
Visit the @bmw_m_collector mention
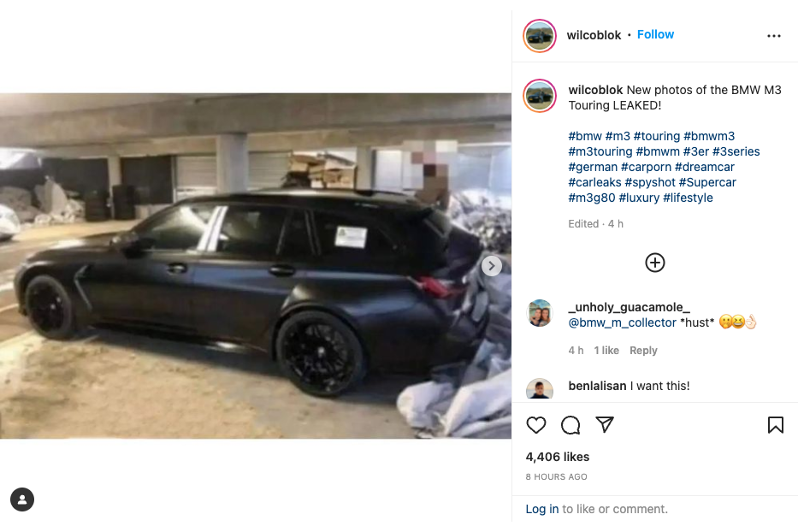622,322
